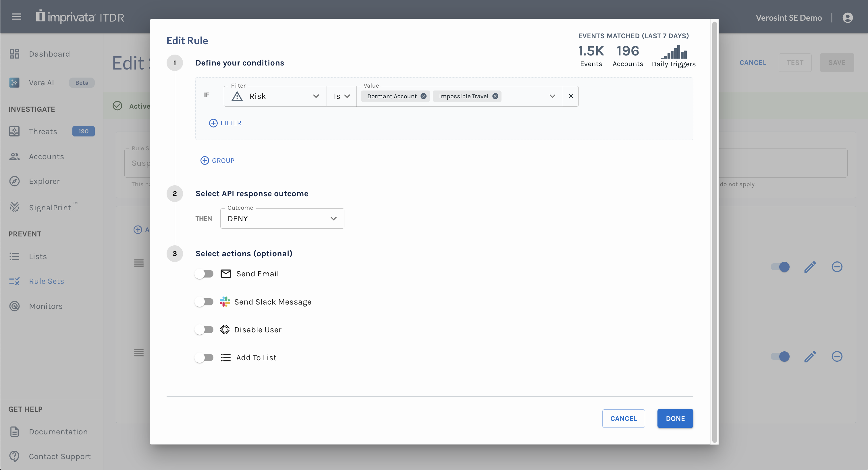
Task: Click CANCEL in the Edit Rule dialog
Action: pyautogui.click(x=623, y=419)
